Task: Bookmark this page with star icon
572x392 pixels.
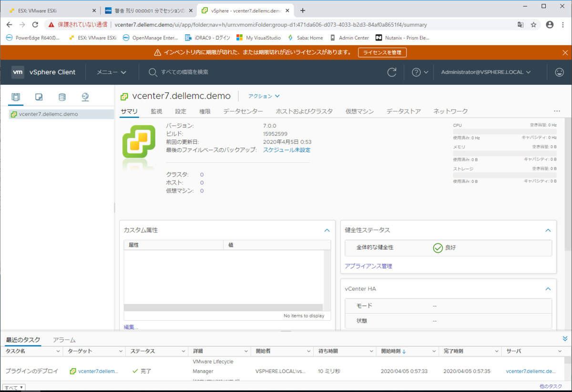Action: (533, 25)
